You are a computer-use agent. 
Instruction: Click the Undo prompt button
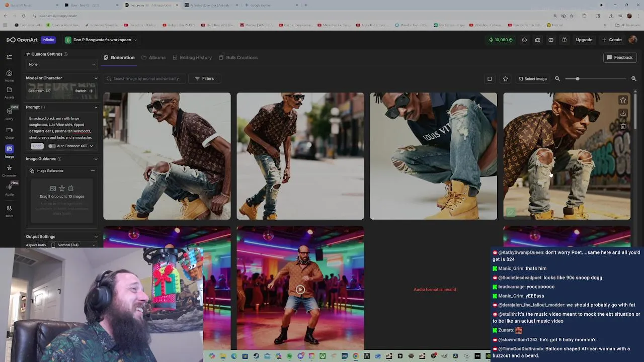point(37,146)
